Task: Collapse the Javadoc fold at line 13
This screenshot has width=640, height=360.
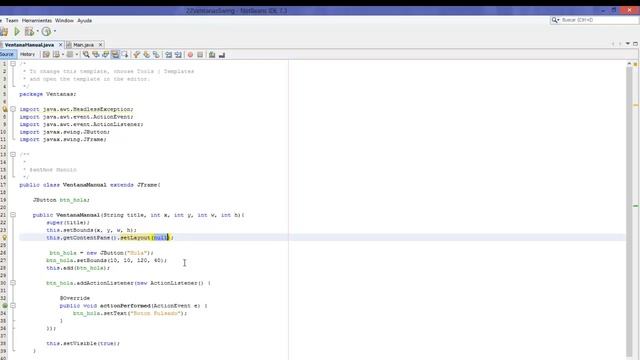Action: click(13, 154)
